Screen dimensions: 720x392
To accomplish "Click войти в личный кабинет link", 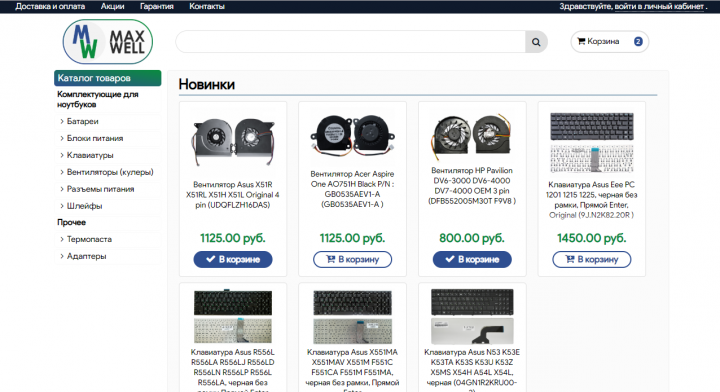I will pyautogui.click(x=659, y=6).
